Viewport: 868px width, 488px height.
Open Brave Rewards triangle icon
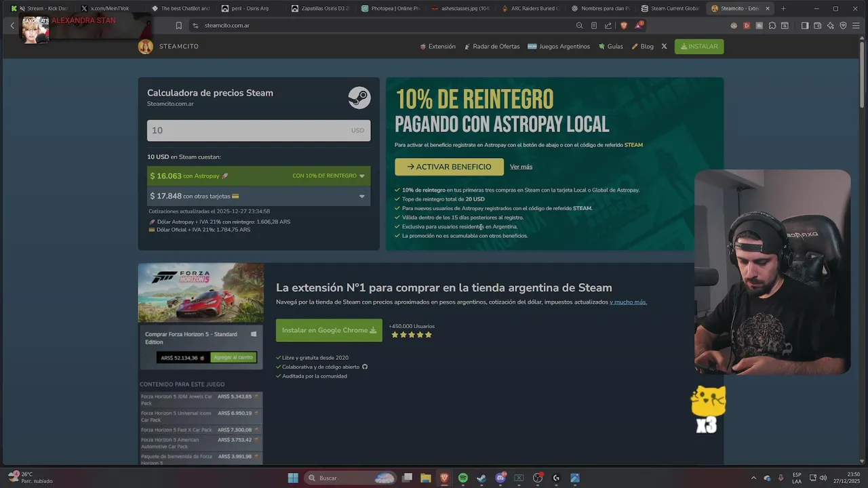point(639,26)
